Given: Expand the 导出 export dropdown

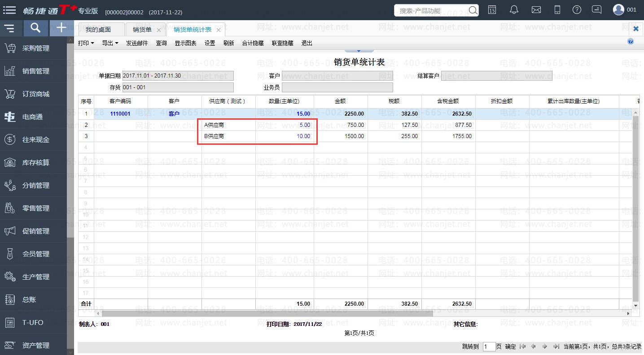Looking at the screenshot, I should (110, 43).
